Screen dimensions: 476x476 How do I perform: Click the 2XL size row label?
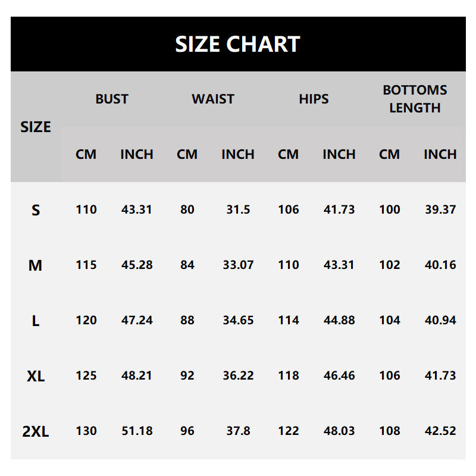point(36,431)
